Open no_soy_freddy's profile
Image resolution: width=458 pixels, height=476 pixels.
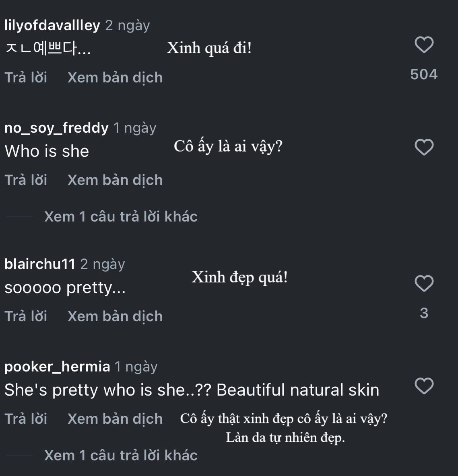click(x=56, y=128)
